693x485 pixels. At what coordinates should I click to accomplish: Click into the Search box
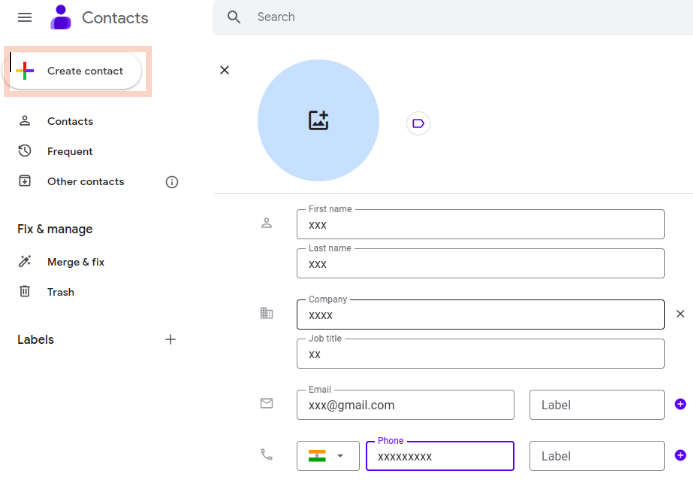468,17
